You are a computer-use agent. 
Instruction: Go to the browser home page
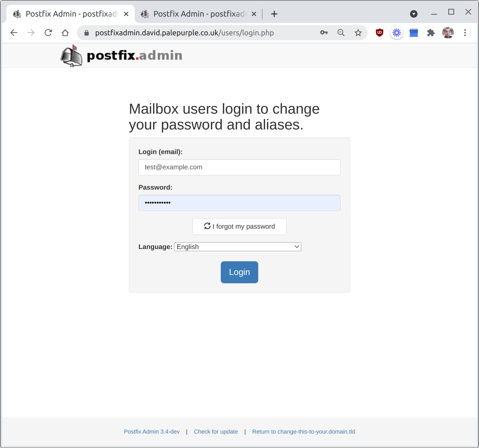(65, 33)
